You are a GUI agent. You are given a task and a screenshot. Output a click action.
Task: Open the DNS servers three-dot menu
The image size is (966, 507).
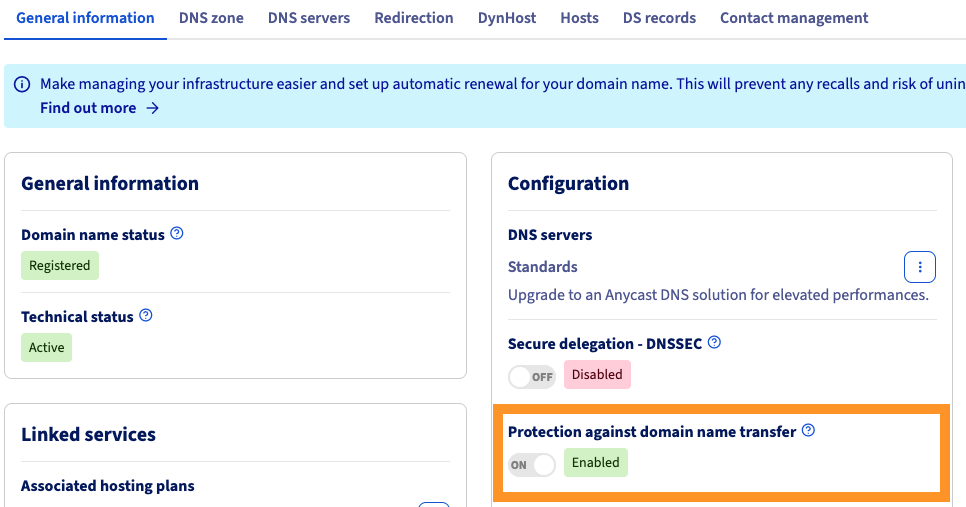(x=919, y=267)
